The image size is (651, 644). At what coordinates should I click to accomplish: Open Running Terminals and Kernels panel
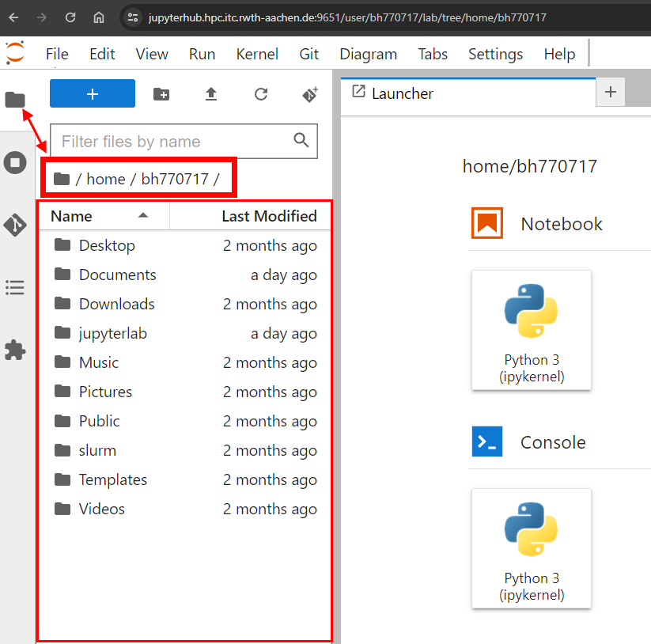click(x=15, y=163)
